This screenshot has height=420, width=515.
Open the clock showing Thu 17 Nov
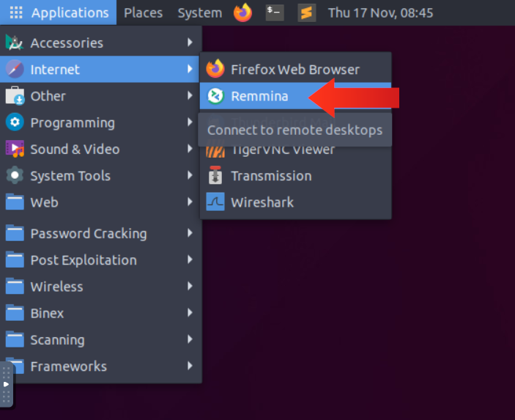tap(380, 12)
